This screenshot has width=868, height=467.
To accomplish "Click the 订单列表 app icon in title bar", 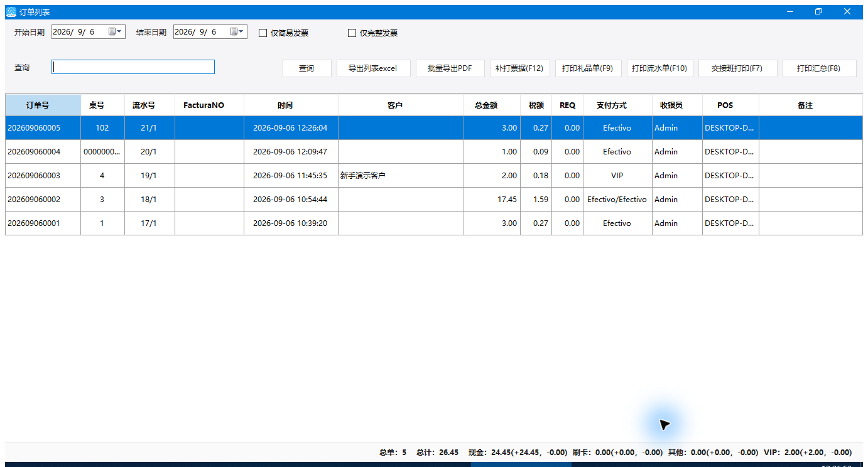I will point(11,12).
